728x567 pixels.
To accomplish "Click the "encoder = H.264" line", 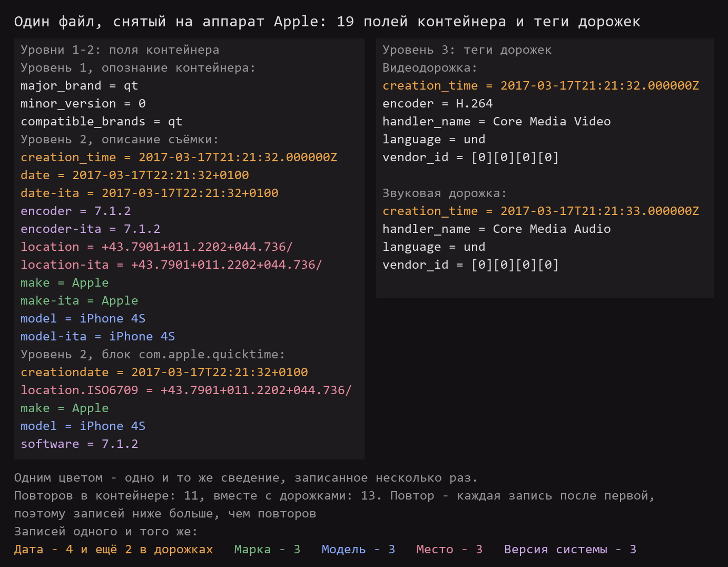I will [437, 104].
